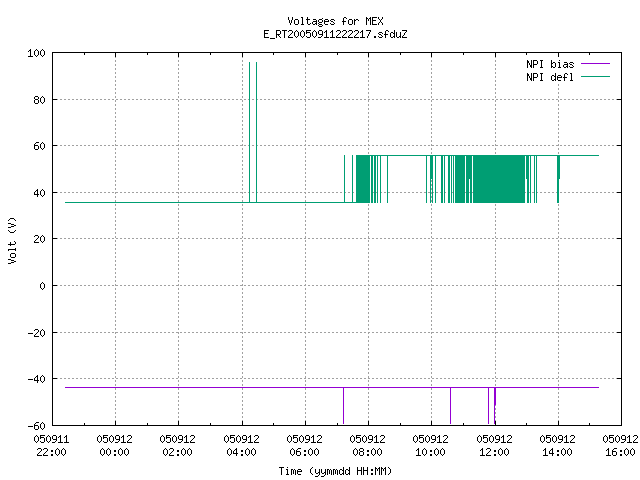Click the "NPI bias" legend label
Image resolution: width=640 pixels, height=480 pixels.
click(550, 64)
